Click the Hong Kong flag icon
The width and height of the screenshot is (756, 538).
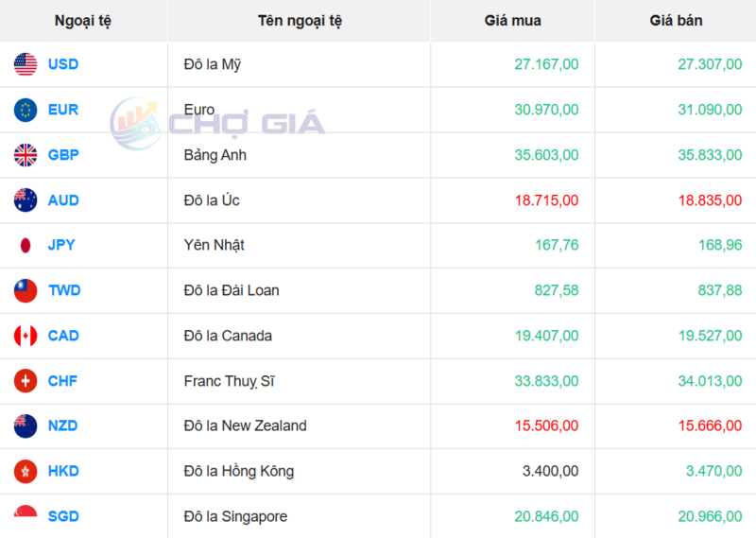point(26,471)
